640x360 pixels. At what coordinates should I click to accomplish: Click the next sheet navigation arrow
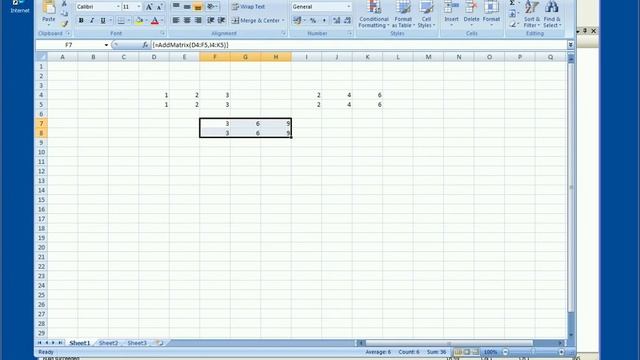[53, 343]
